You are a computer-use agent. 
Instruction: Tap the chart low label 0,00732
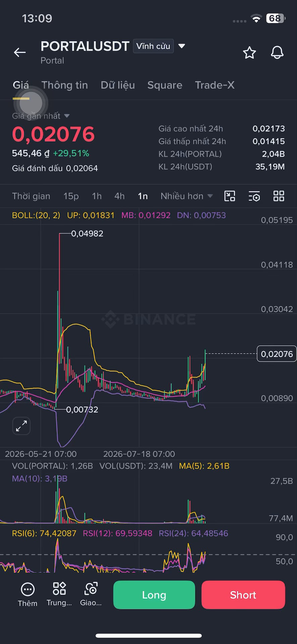(x=82, y=410)
